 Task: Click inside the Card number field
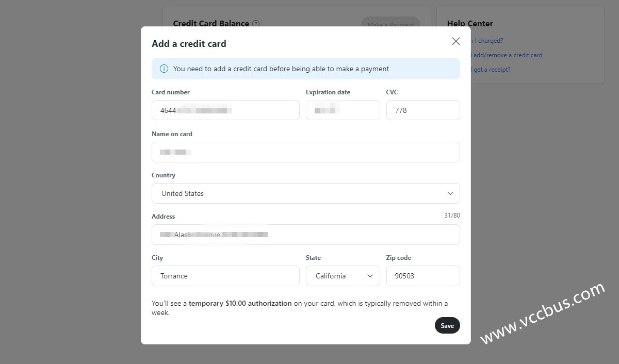(225, 110)
